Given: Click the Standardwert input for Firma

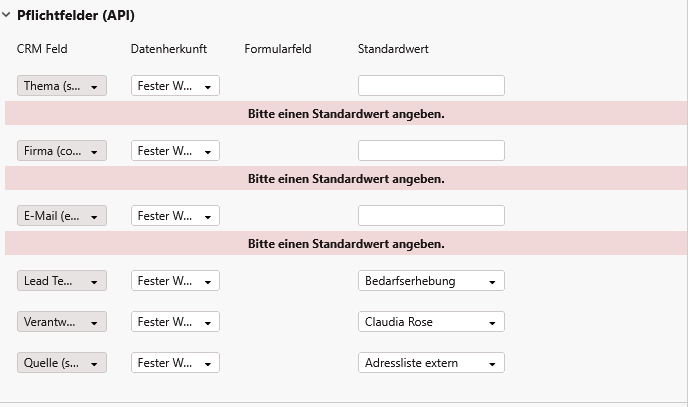Looking at the screenshot, I should coord(431,151).
